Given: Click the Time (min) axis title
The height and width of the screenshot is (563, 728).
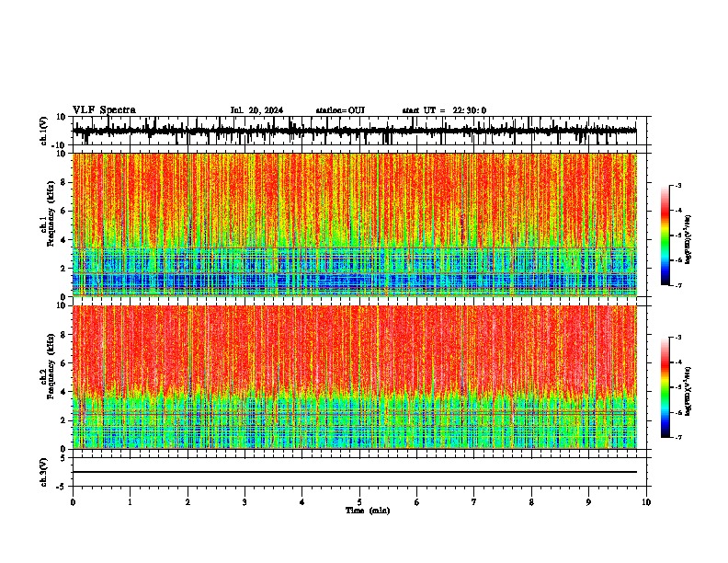Looking at the screenshot, I should tap(368, 511).
